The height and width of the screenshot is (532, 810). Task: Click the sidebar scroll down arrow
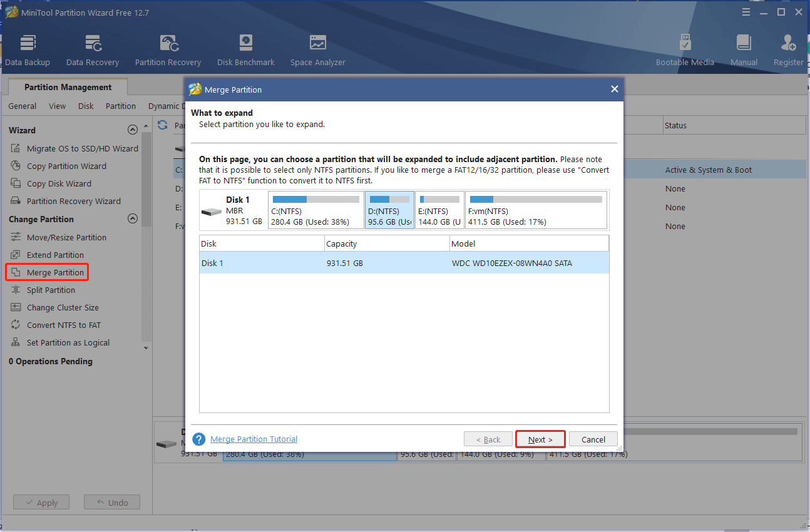[146, 347]
